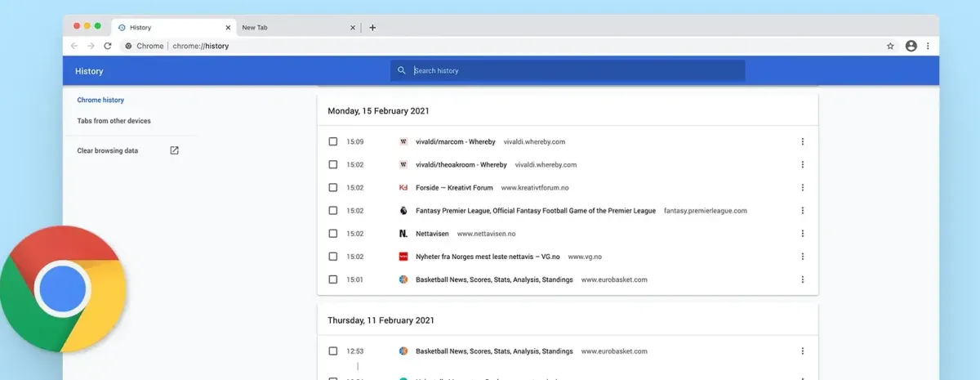The width and height of the screenshot is (980, 380).
Task: Open the vivaldi/marcom - Whereby link
Action: tap(455, 141)
